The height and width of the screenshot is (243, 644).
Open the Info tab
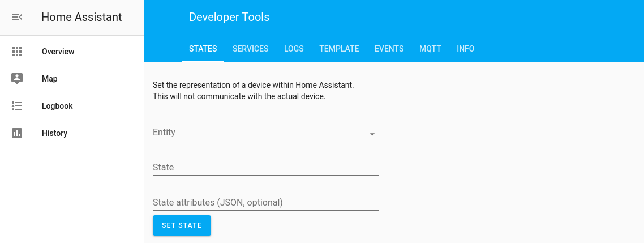[x=465, y=49]
